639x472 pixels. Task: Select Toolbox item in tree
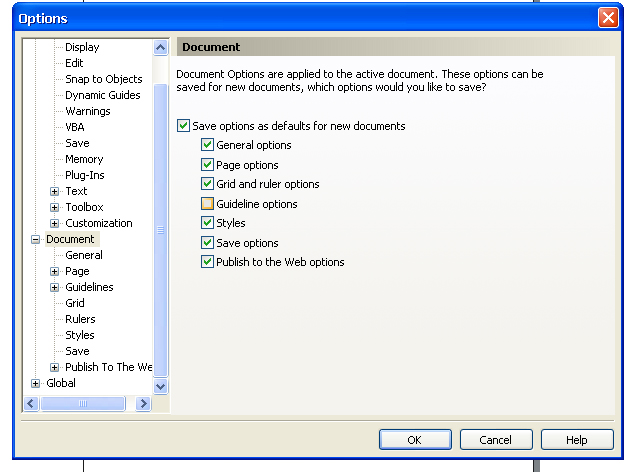(84, 207)
